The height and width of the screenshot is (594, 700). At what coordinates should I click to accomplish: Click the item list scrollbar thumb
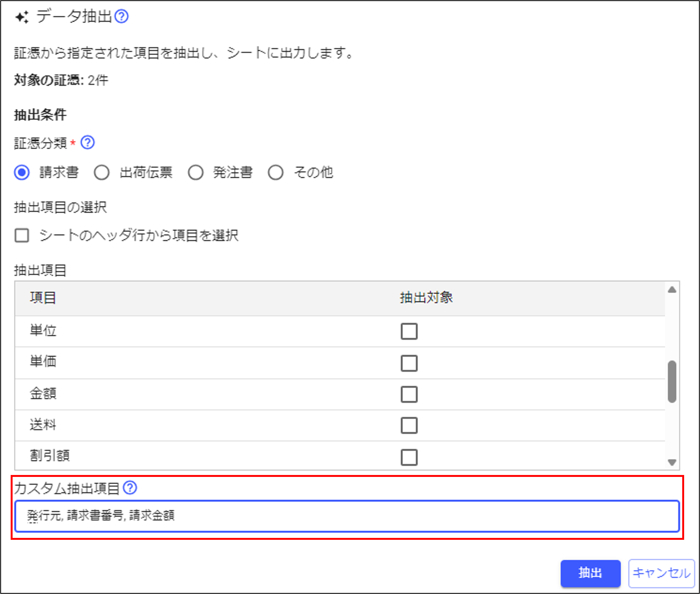tap(672, 381)
